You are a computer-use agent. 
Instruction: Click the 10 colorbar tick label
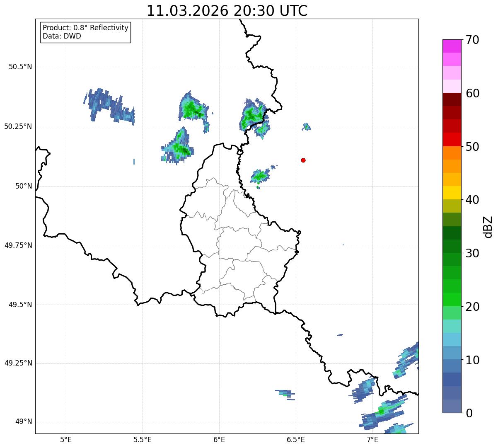click(472, 360)
